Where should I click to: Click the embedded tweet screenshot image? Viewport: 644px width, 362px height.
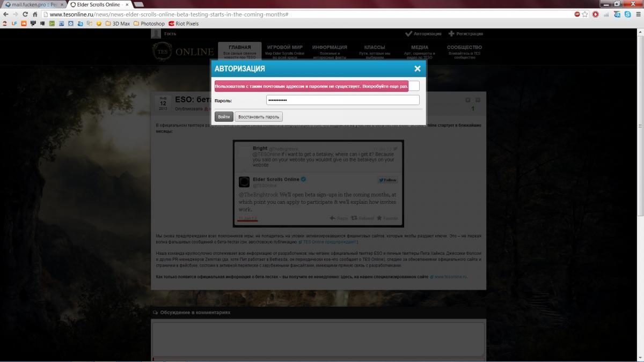tap(318, 183)
